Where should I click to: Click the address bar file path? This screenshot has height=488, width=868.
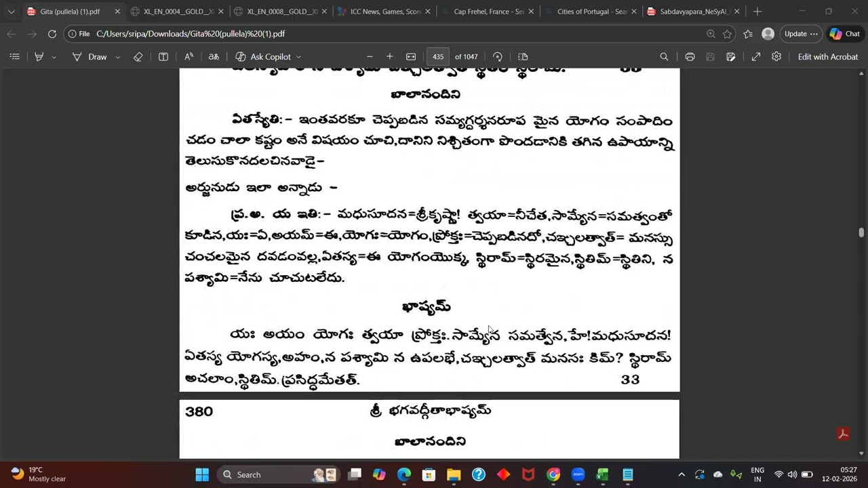tap(191, 34)
